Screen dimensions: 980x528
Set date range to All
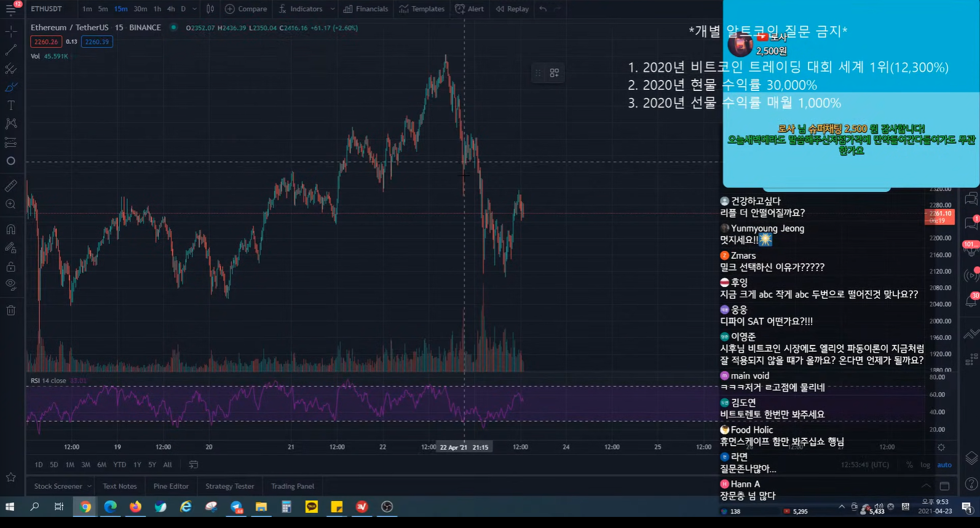(168, 465)
